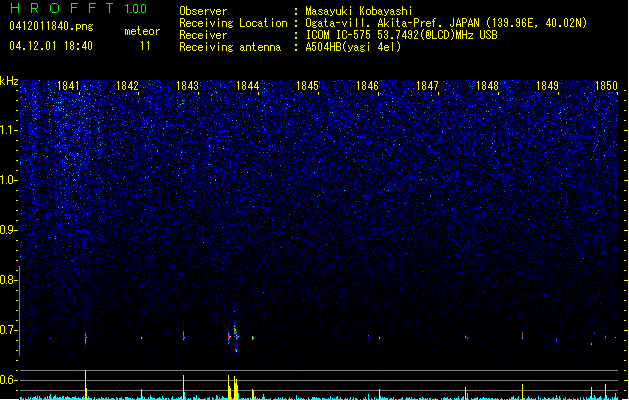This screenshot has width=629, height=400.
Task: Click the timestamp 04.12.01 18:40
Action: coord(51,46)
